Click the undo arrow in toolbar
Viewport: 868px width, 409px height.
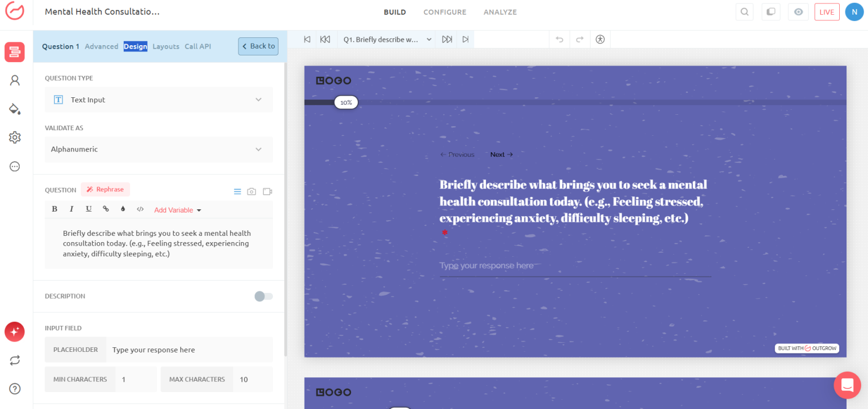[x=559, y=40]
